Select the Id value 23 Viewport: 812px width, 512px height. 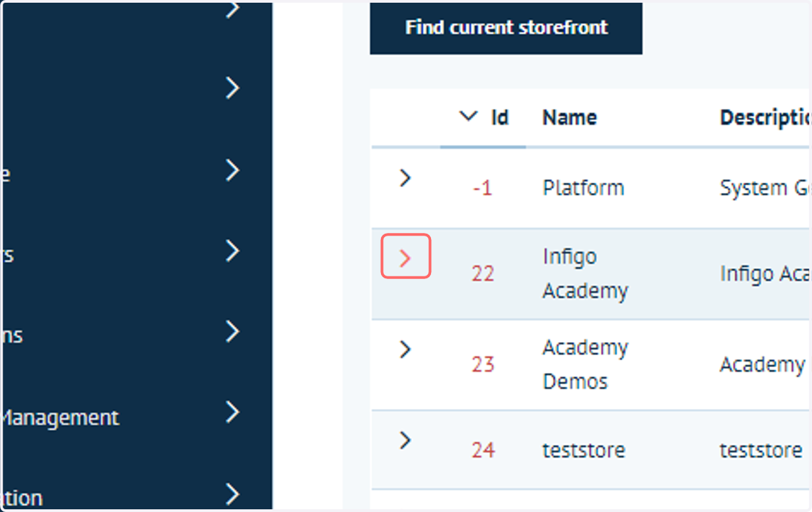point(483,365)
